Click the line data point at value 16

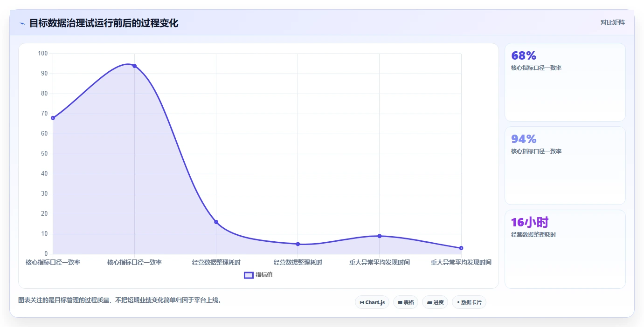pos(216,222)
